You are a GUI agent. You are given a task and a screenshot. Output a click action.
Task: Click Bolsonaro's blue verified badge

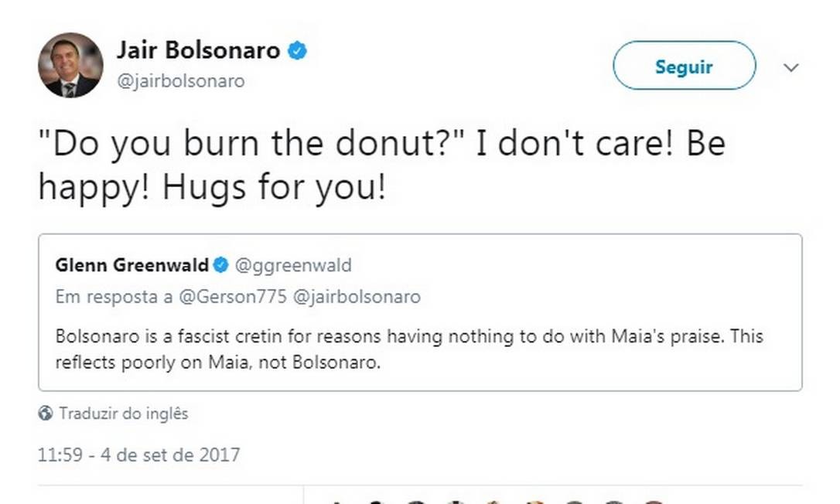[x=297, y=51]
